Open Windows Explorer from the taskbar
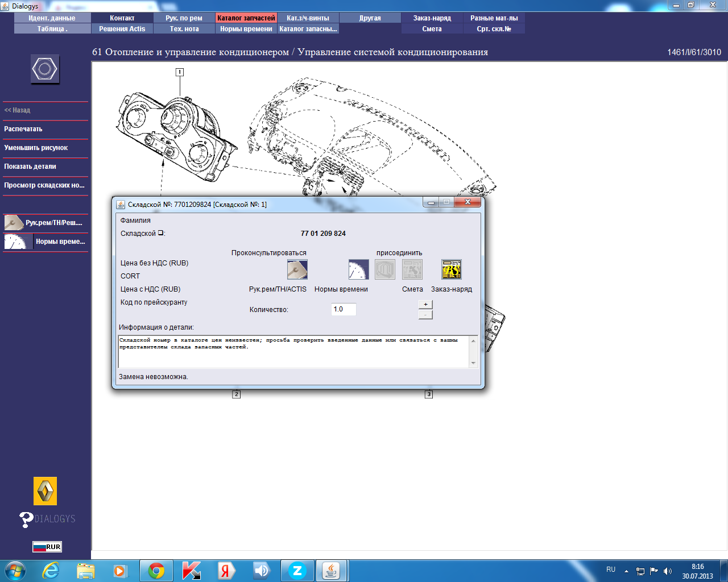Screen dimensions: 728x582 (86, 571)
